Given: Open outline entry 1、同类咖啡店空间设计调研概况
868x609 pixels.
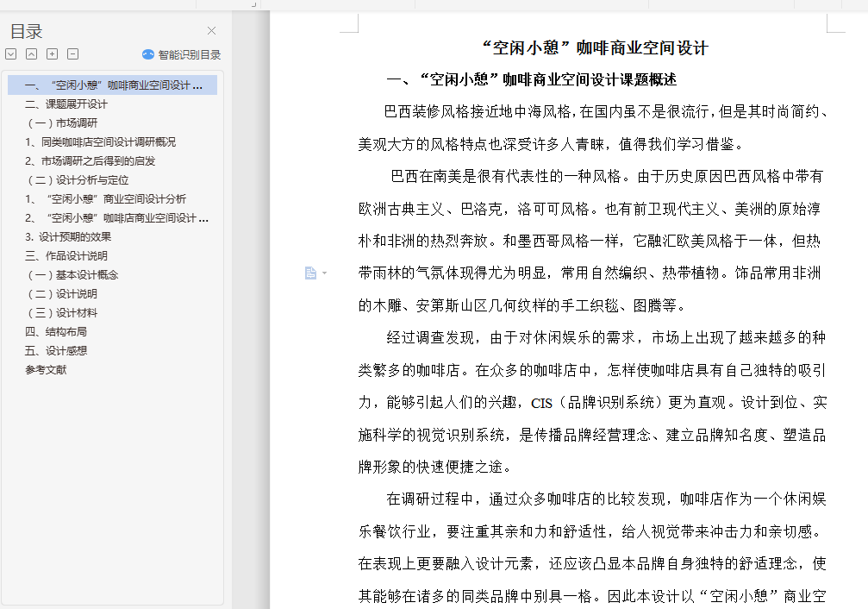Looking at the screenshot, I should point(100,141).
